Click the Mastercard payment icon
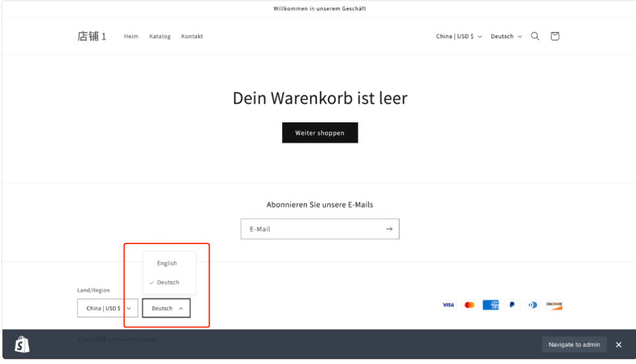Image resolution: width=636 pixels, height=364 pixels. pyautogui.click(x=470, y=305)
